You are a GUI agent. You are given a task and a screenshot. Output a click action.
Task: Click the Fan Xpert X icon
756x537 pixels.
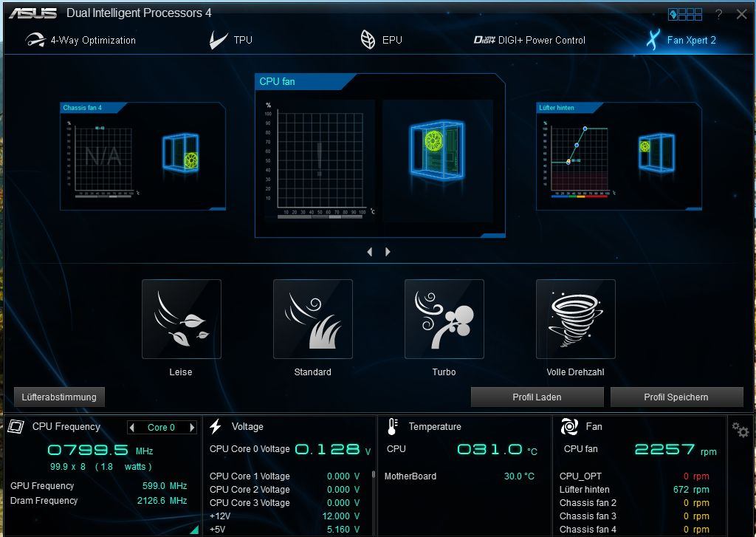click(653, 40)
